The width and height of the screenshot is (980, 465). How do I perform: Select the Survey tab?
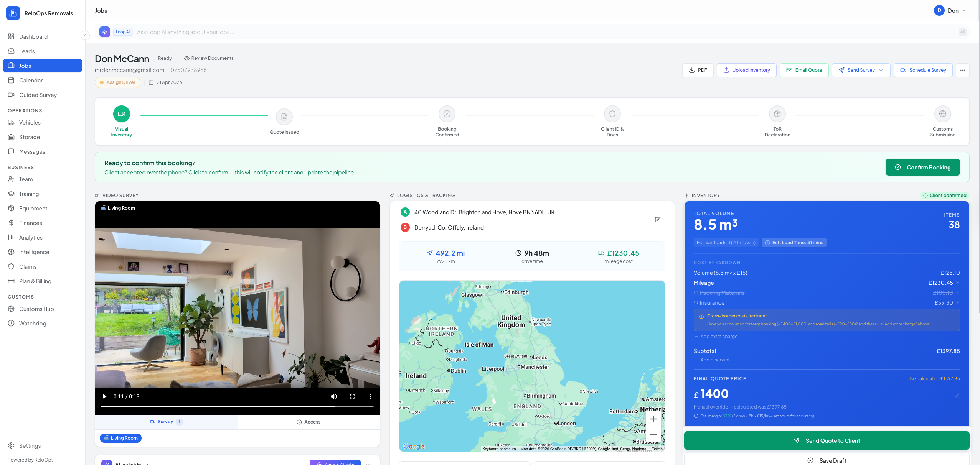click(x=166, y=421)
